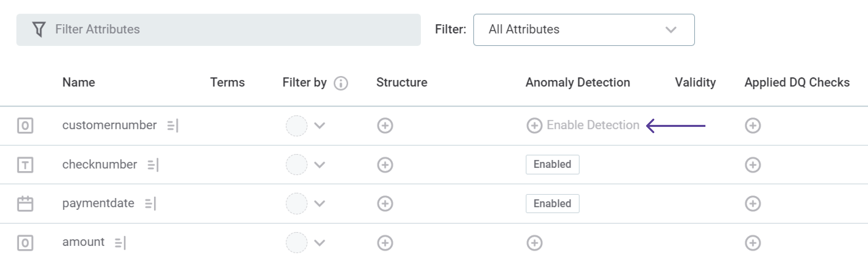Expand filter-by chevron for checknumber row
The width and height of the screenshot is (868, 259).
319,165
